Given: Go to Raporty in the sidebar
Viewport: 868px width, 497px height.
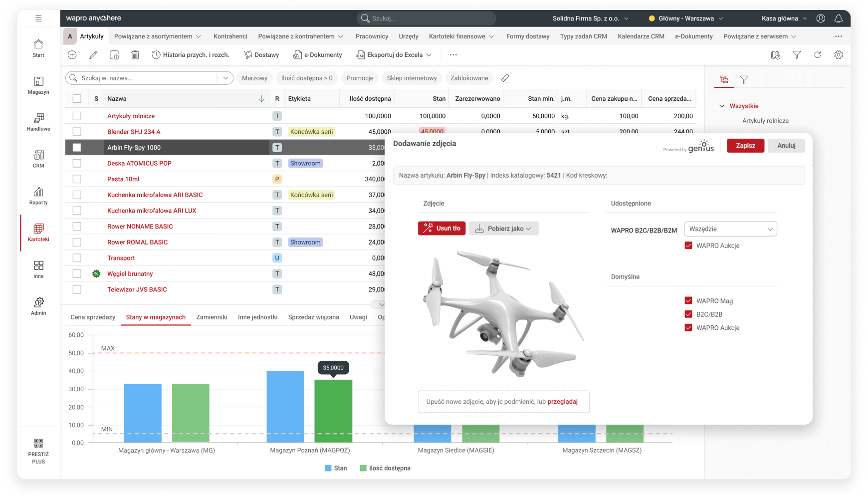Looking at the screenshot, I should tap(38, 196).
